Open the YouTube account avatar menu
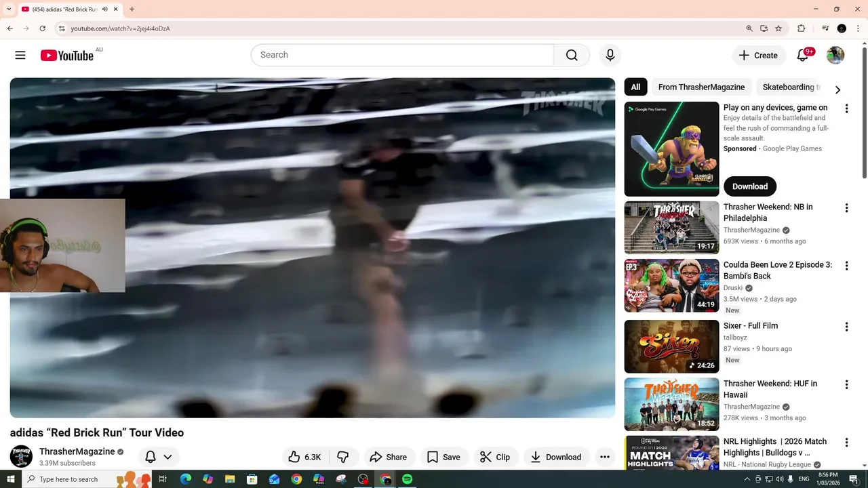Screen dimensions: 868x488 [x=835, y=55]
